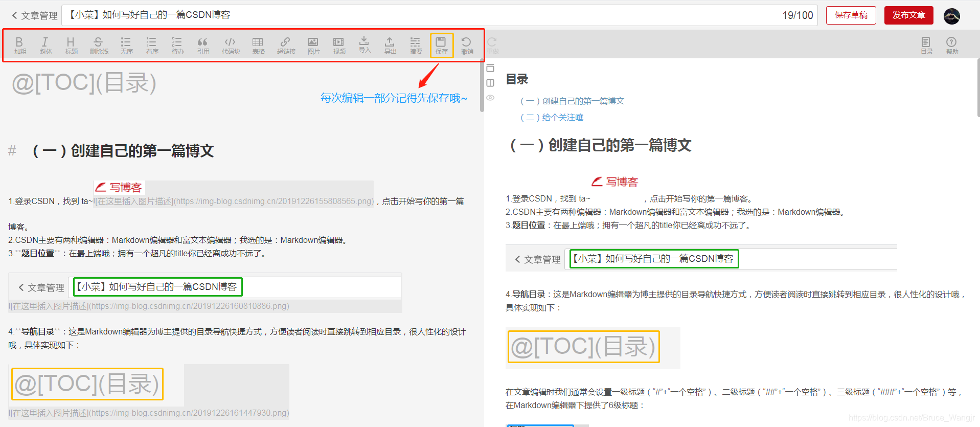
Task: Click editor paragraph 4.导航目录
Action: pos(238,338)
